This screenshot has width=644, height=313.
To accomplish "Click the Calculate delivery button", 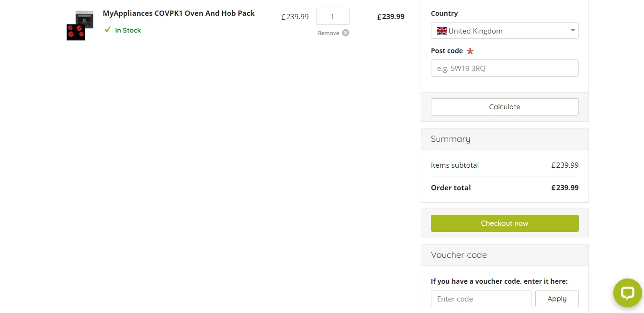I will (x=505, y=107).
